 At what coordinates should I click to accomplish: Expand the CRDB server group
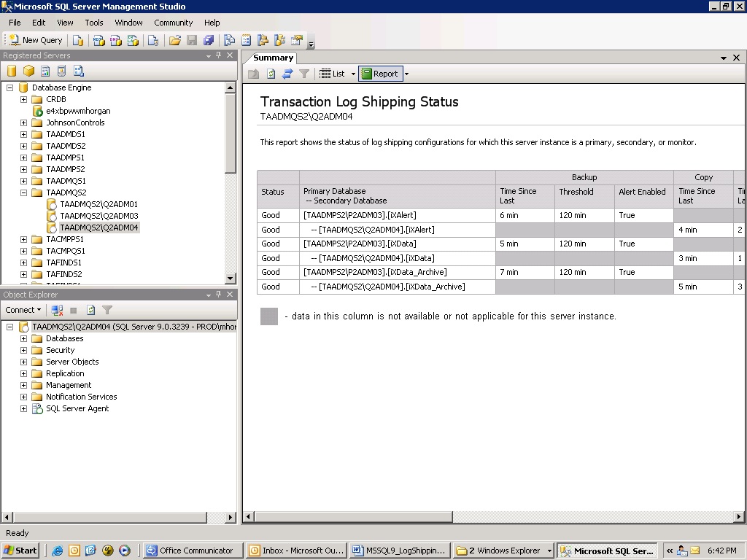[23, 99]
